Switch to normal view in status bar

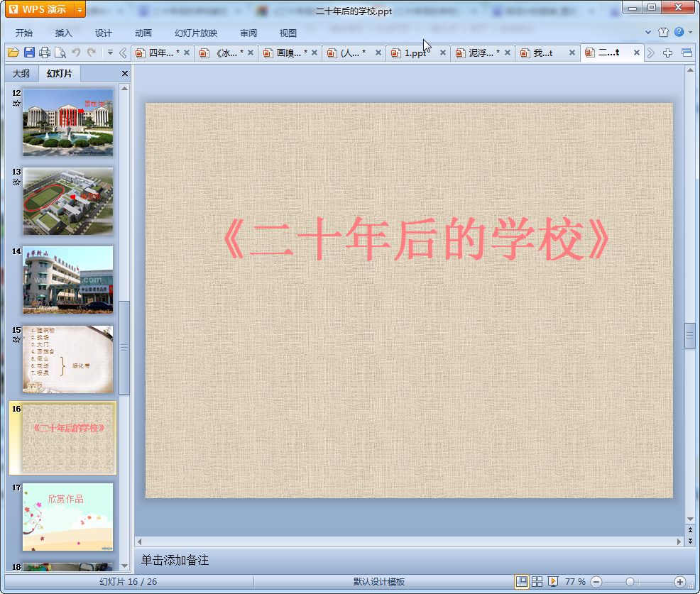(521, 581)
